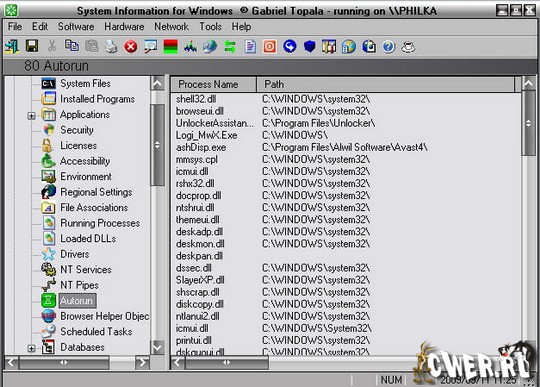Expand the Applications tree node
This screenshot has width=540, height=387.
[31, 116]
